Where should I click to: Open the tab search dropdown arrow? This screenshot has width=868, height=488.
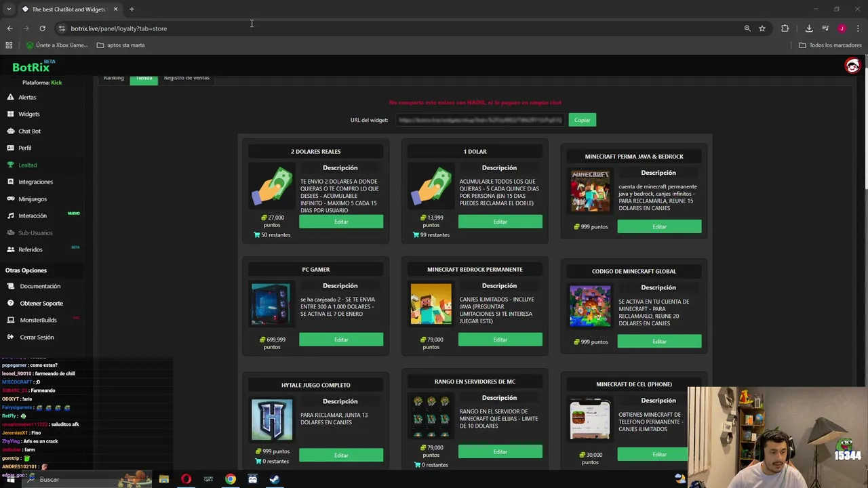pyautogui.click(x=9, y=9)
